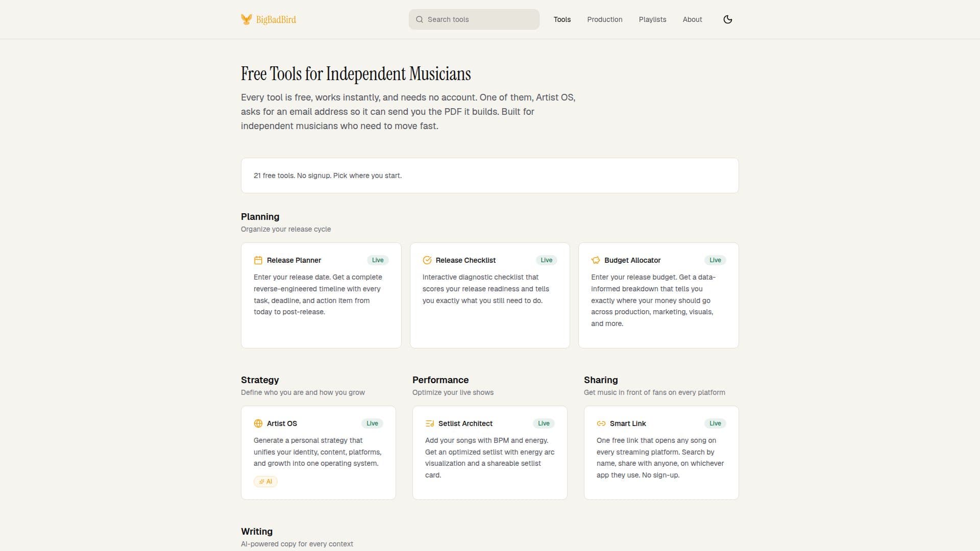The height and width of the screenshot is (551, 980).
Task: Open the Tools nav item
Action: pyautogui.click(x=562, y=19)
